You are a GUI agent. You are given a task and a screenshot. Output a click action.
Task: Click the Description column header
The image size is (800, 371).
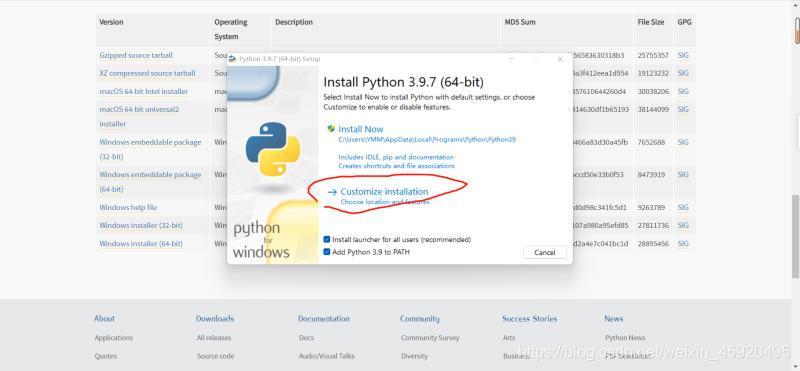click(294, 22)
